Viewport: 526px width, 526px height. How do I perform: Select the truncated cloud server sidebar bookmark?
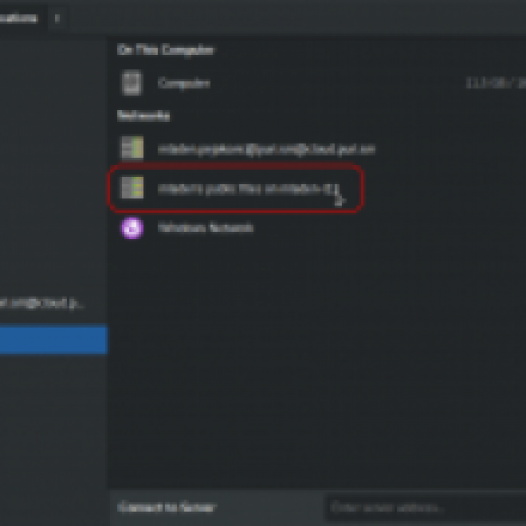coord(42,303)
